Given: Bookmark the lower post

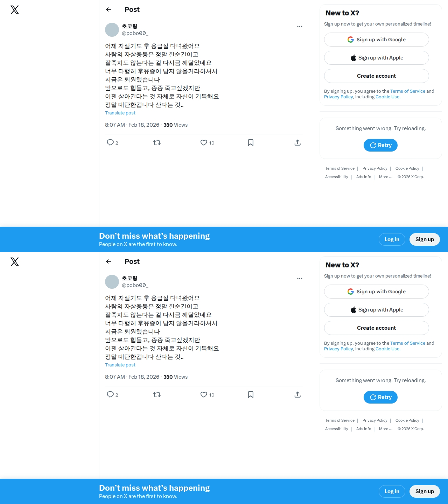Looking at the screenshot, I should 251,394.
